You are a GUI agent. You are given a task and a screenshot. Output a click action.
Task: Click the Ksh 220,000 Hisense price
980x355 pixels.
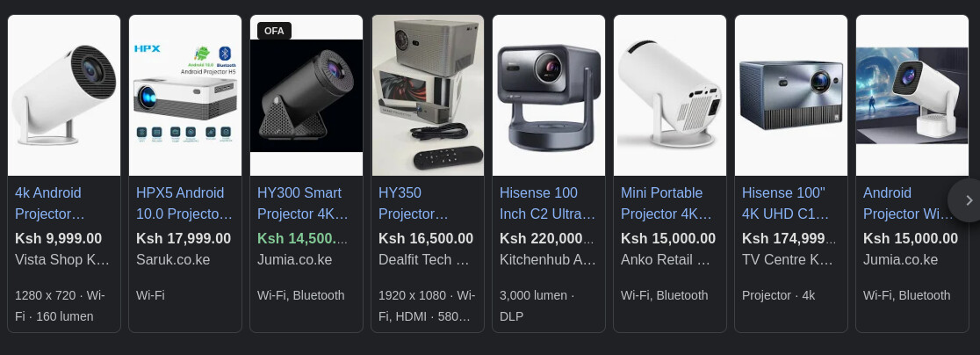(x=546, y=239)
